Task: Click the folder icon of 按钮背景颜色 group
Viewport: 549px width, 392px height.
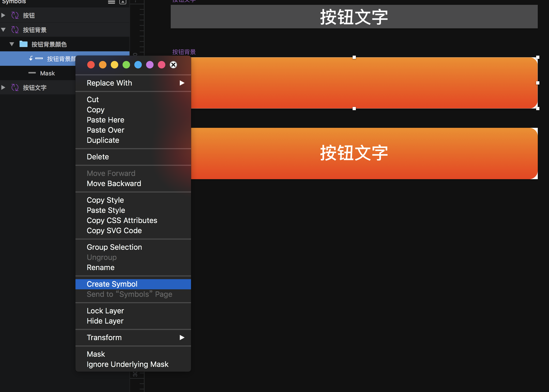Action: [x=24, y=44]
